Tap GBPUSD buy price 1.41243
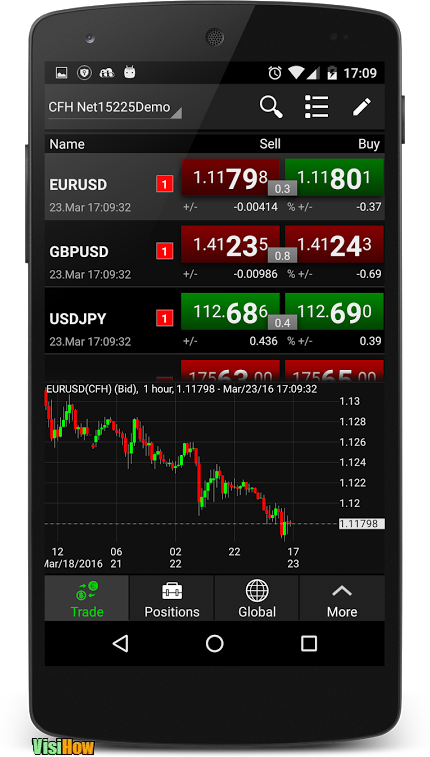 click(x=334, y=244)
